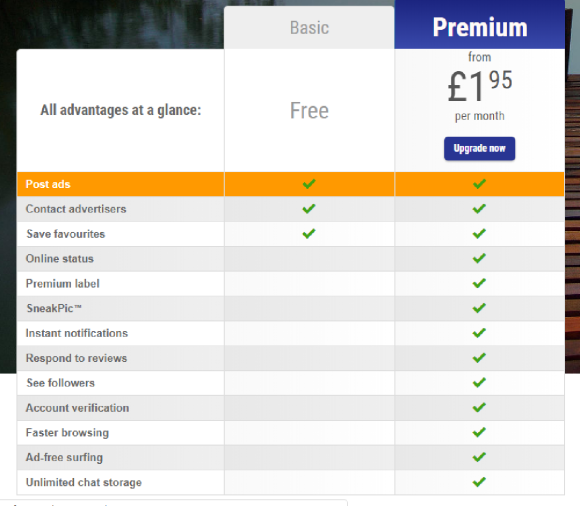Click the See followers feature label
This screenshot has width=580, height=506.
tap(61, 383)
